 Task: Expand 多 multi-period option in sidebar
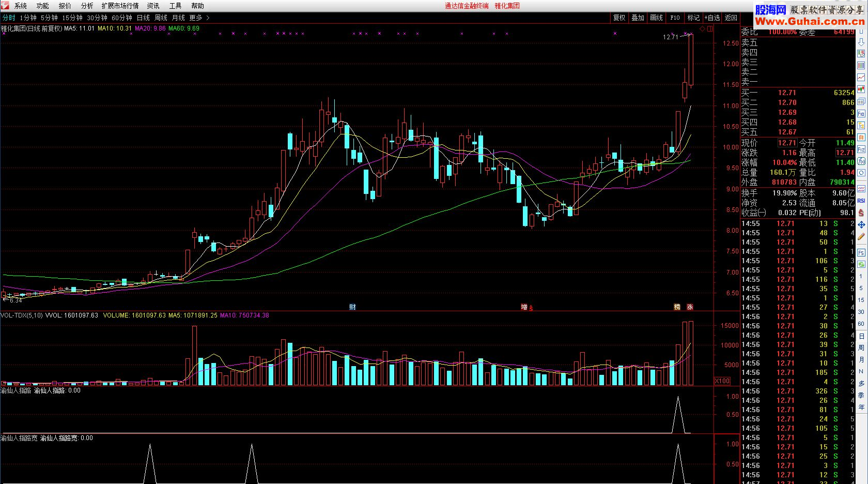861,384
